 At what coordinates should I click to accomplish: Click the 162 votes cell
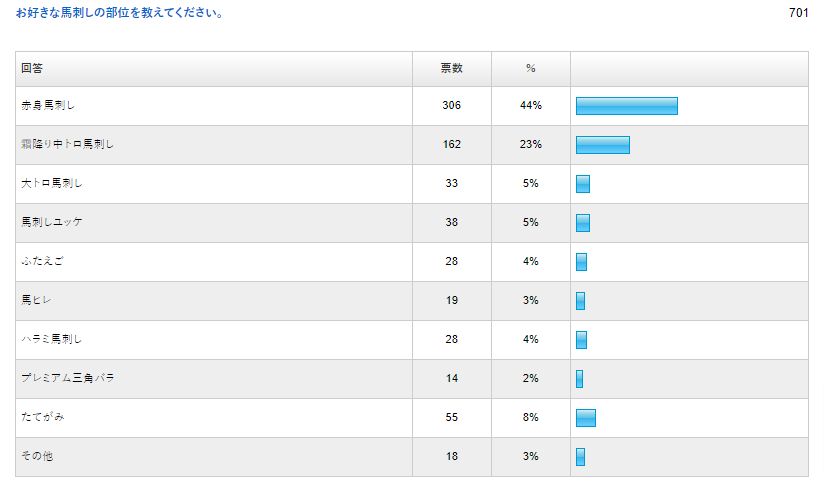[452, 145]
